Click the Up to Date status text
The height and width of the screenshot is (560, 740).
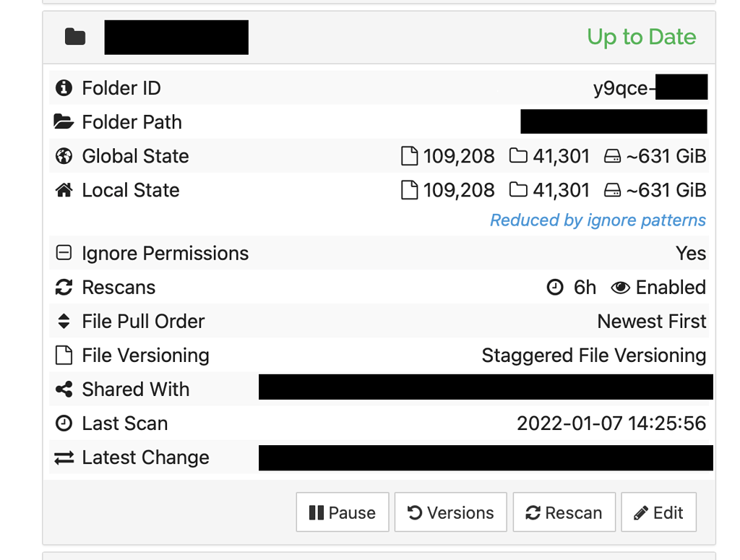click(641, 37)
